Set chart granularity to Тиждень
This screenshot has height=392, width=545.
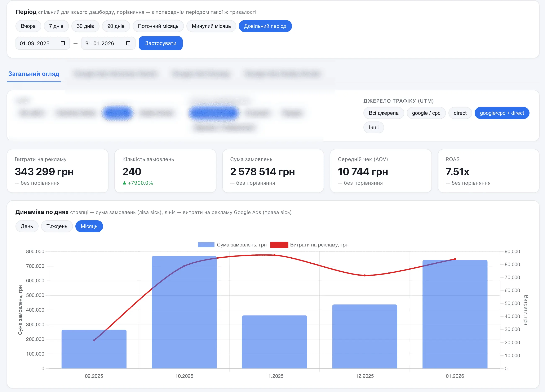57,226
